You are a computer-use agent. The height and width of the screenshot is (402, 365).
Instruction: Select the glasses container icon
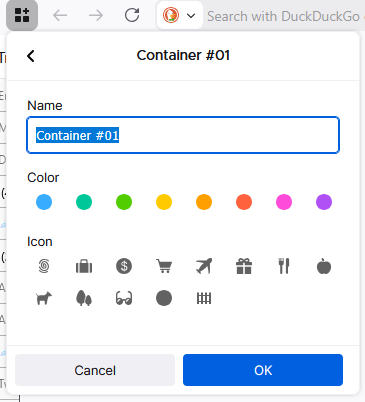coord(124,298)
